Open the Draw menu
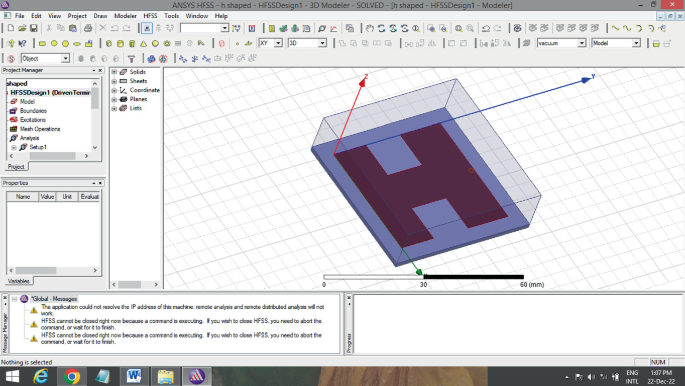Screen dimensions: 685x386 click(x=100, y=16)
